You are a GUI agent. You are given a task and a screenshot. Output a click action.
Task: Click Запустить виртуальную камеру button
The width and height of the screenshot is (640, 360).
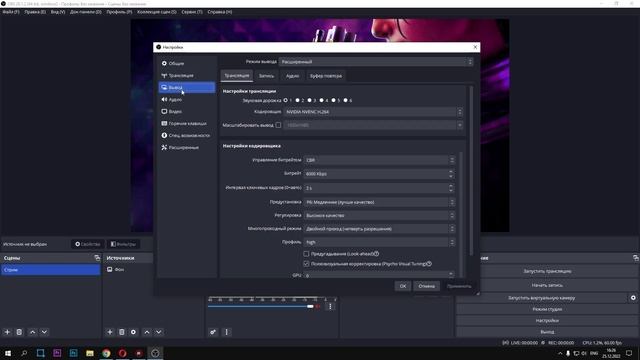tap(542, 298)
